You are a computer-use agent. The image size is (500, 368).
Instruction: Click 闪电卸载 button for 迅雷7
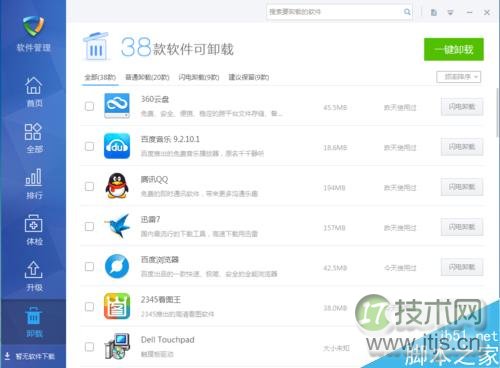coord(462,227)
